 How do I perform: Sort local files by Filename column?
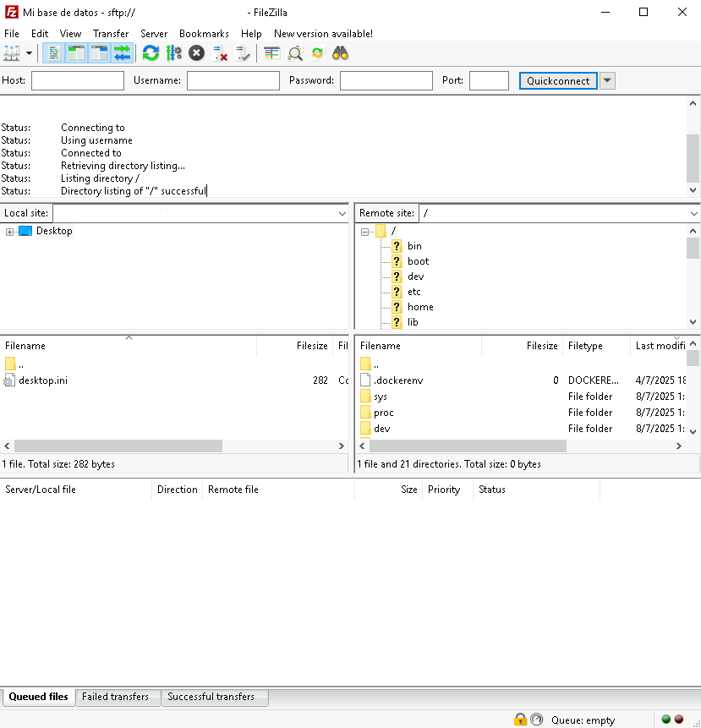pyautogui.click(x=129, y=346)
